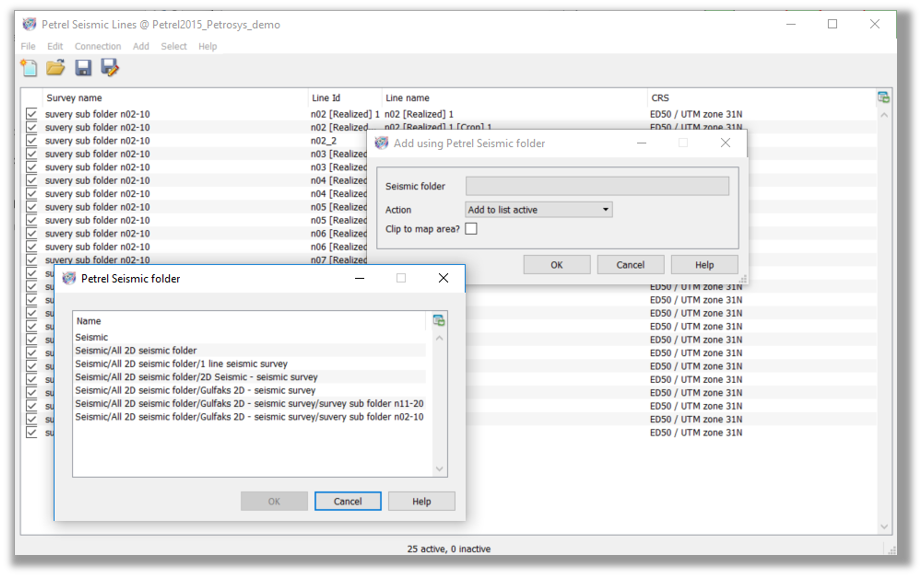923x577 pixels.
Task: Open the Select menu
Action: [x=174, y=46]
